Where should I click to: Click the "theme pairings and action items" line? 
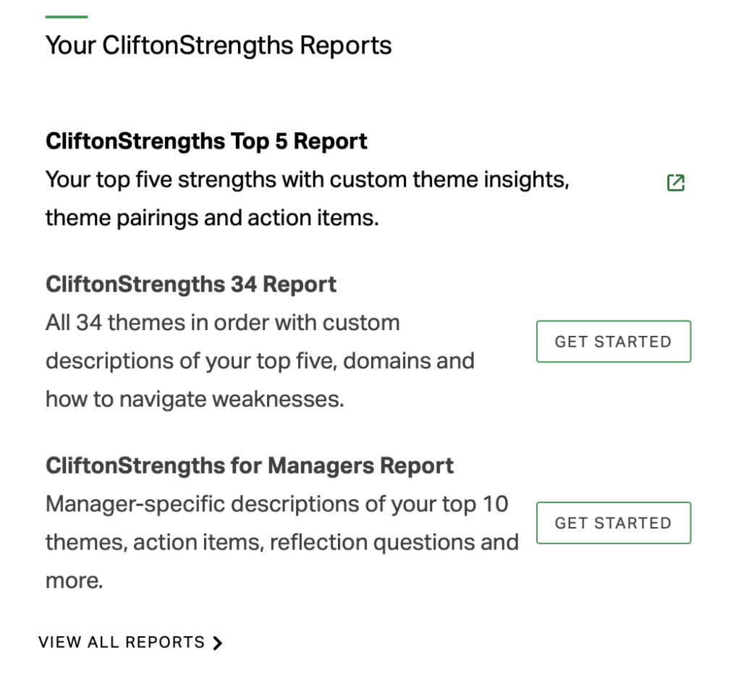(212, 217)
